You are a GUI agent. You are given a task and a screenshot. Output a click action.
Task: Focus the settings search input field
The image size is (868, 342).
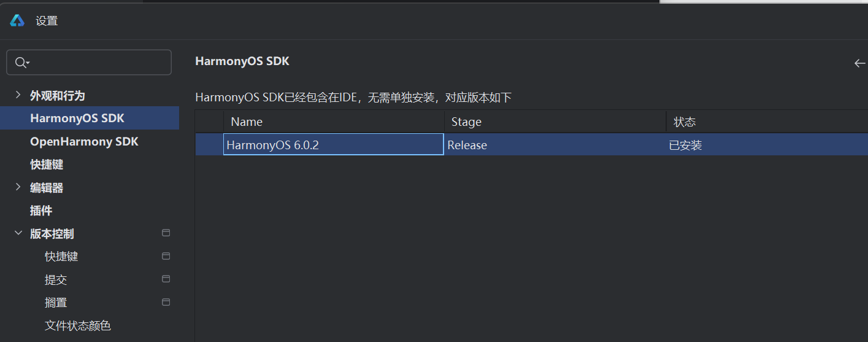click(x=98, y=63)
